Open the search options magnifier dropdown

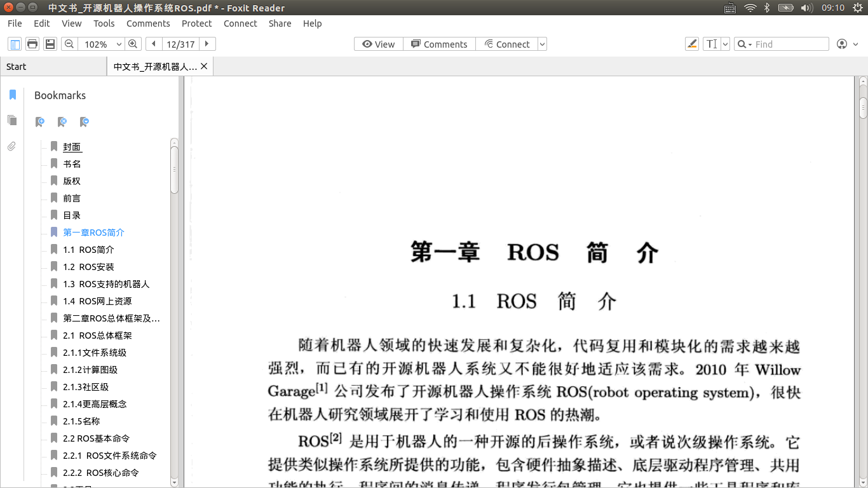pos(743,44)
